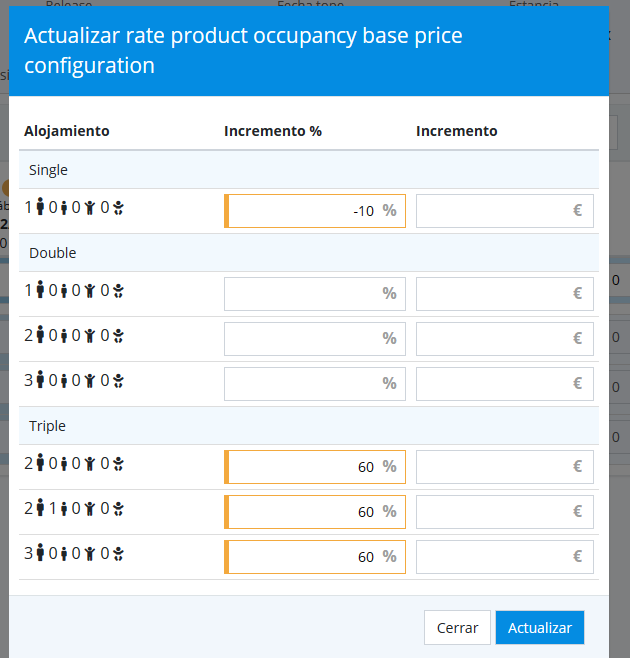
Task: Click percent symbol in Single row field
Action: [389, 211]
